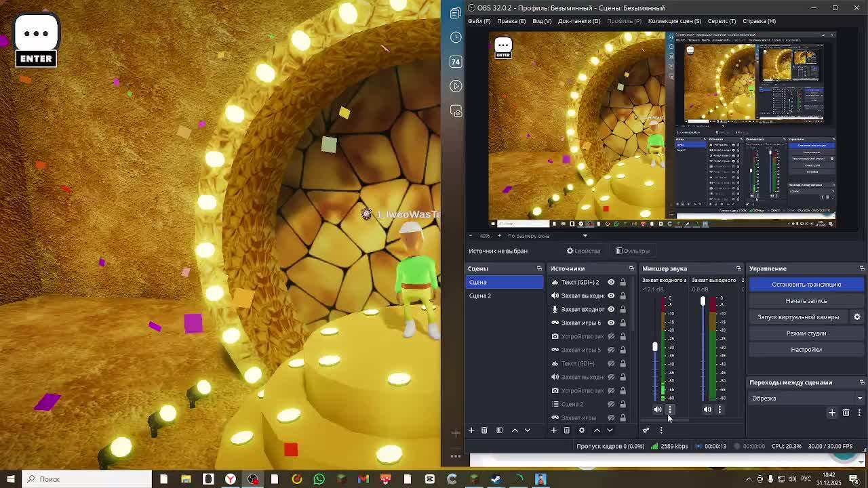Open the preview scaling dropdown
Screen dimensions: 868x488
tap(585, 236)
